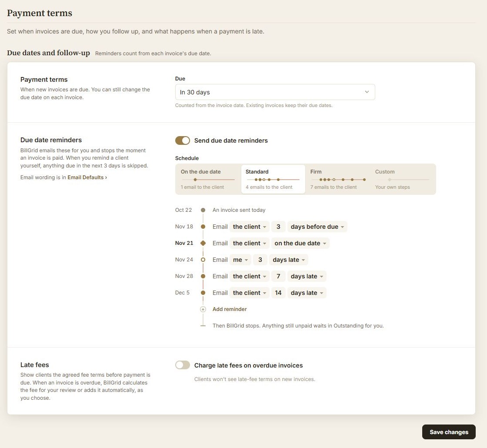Screen dimensions: 487x448
Task: Click the Nov 21 diamond due-date marker
Action: coord(203,243)
